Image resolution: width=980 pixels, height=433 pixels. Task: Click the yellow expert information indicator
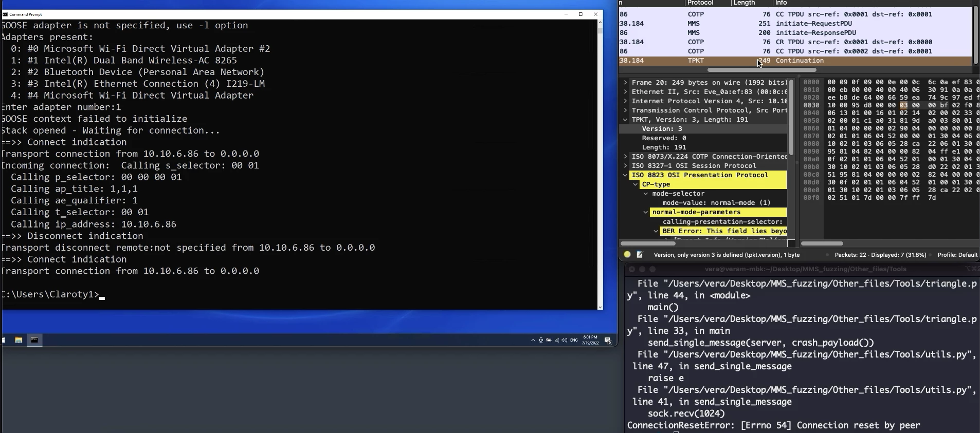pos(627,255)
